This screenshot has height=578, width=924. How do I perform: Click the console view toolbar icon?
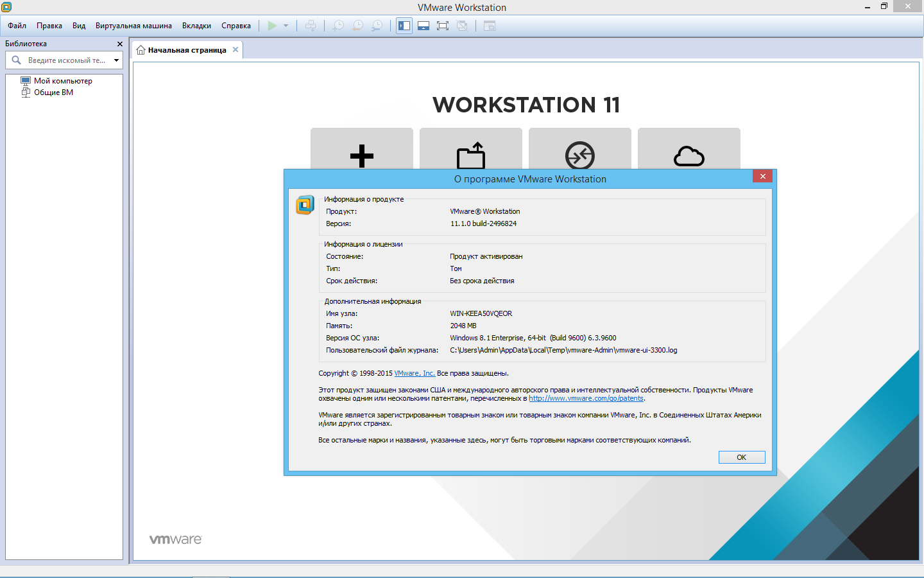tap(490, 26)
